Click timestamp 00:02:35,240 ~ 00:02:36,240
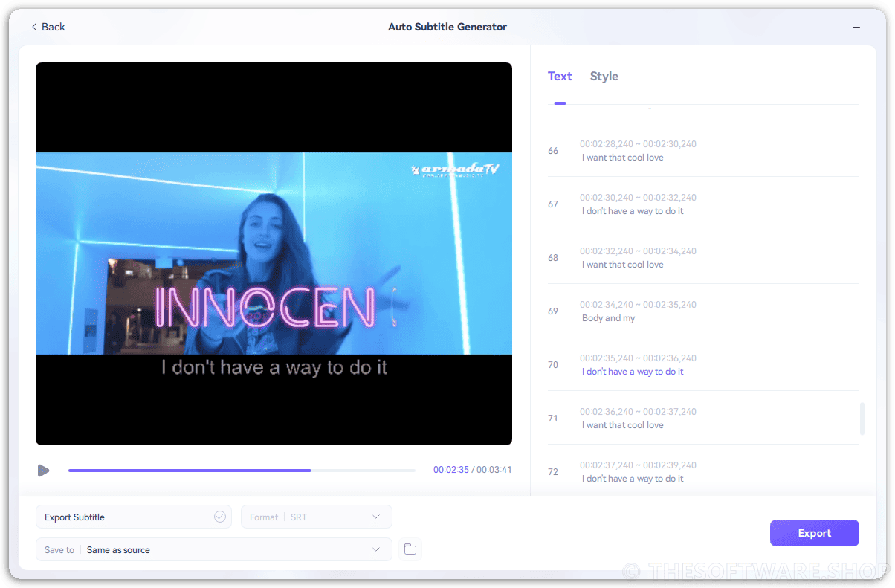 [x=638, y=358]
